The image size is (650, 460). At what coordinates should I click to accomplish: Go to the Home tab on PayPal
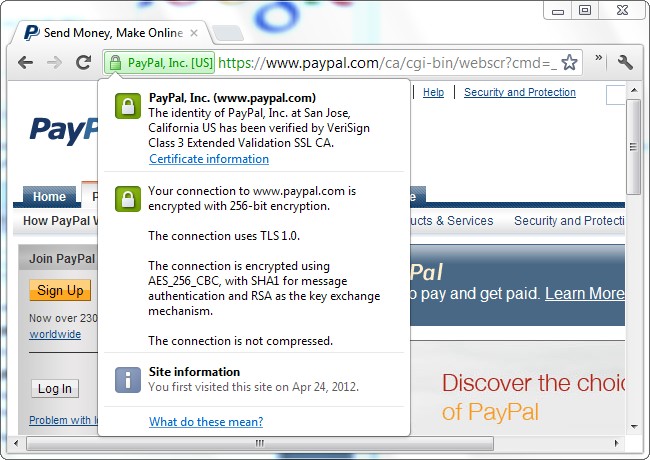click(49, 196)
